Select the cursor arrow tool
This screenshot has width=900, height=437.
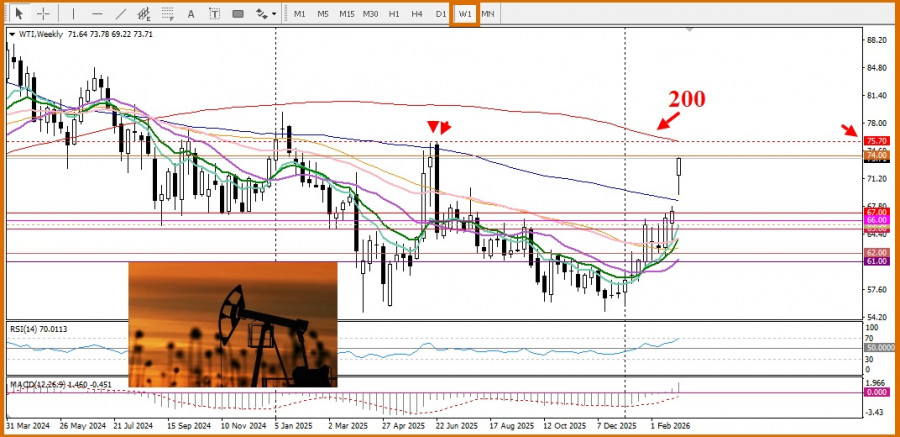tap(18, 14)
